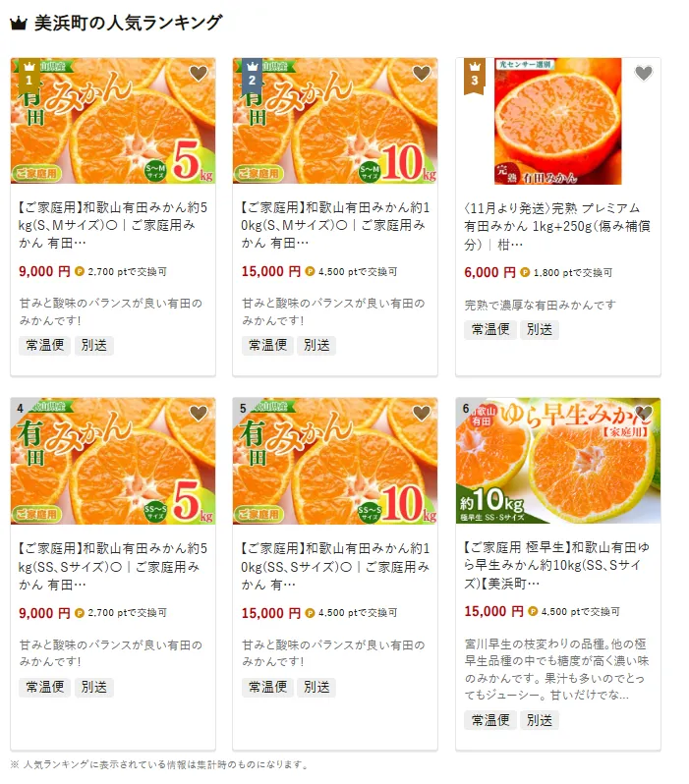Open 完熟 プレミアム有田みかん 1kg+250g link
The width and height of the screenshot is (689, 784).
[557, 226]
